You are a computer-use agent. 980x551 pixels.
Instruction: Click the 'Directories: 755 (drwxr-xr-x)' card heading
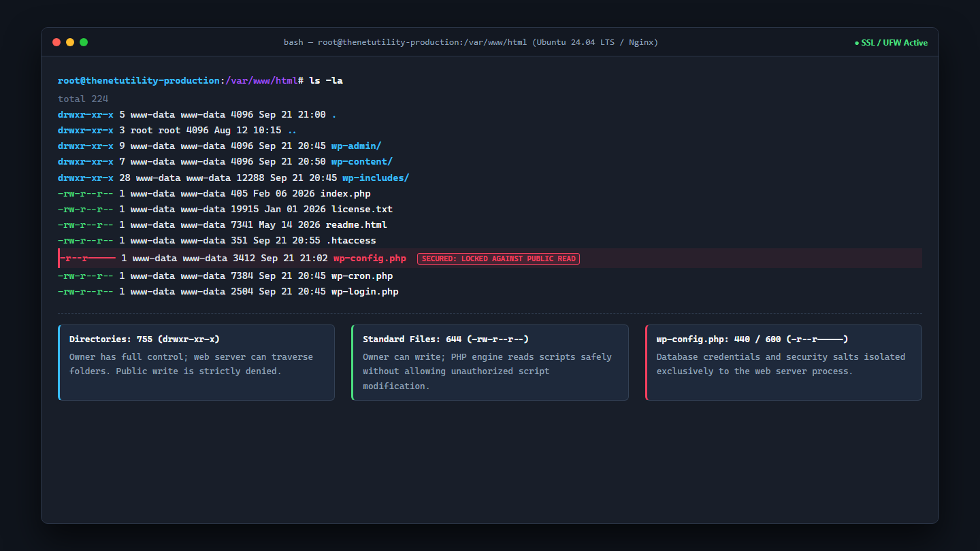[x=144, y=339]
